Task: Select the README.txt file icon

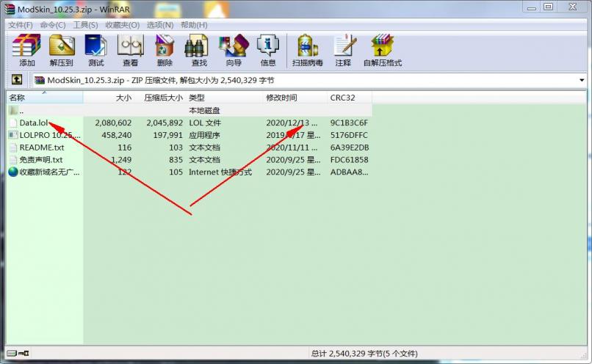Action: 13,148
